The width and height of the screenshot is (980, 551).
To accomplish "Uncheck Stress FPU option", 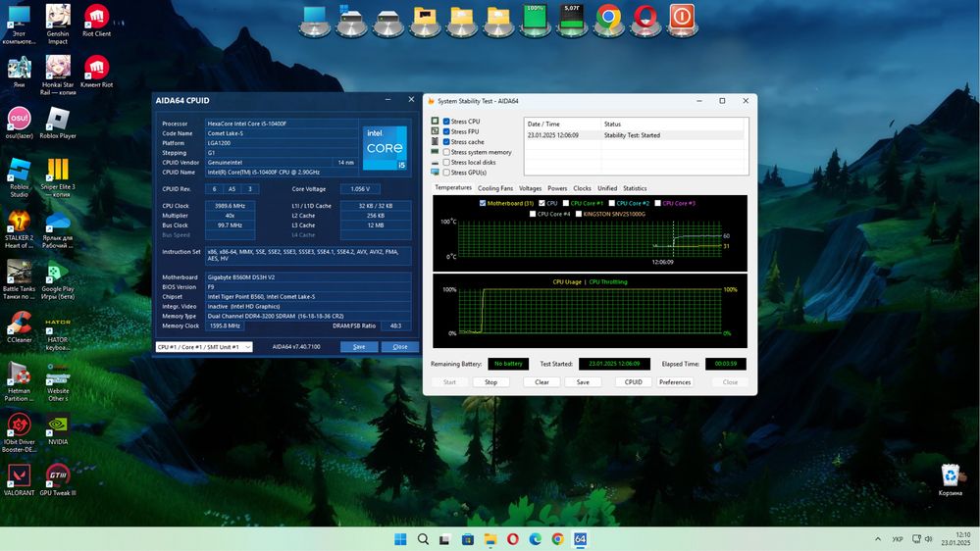I will pos(446,131).
